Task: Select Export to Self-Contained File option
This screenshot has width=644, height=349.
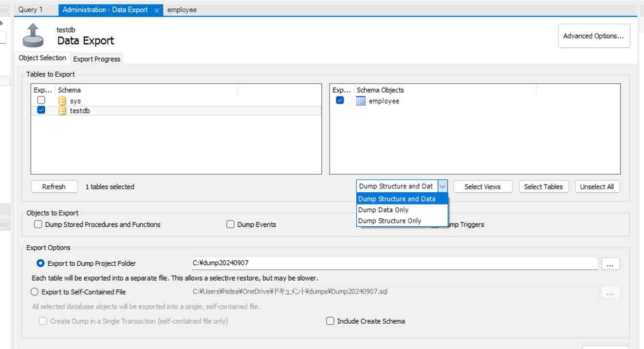Action: [35, 292]
